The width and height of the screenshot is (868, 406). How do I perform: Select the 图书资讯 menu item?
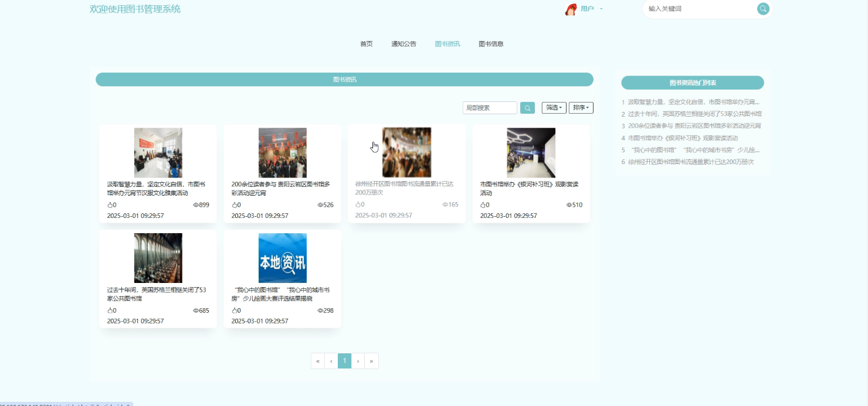coord(447,44)
